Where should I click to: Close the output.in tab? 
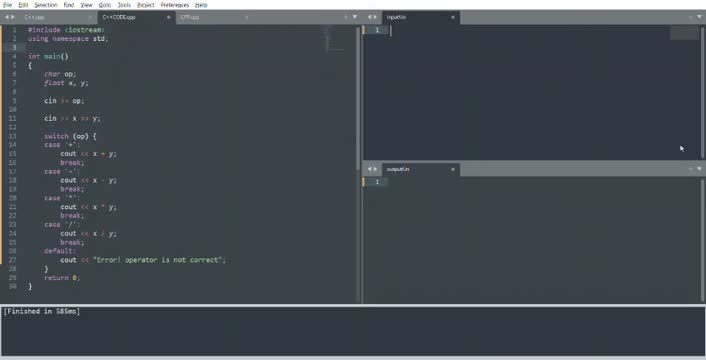pos(453,170)
